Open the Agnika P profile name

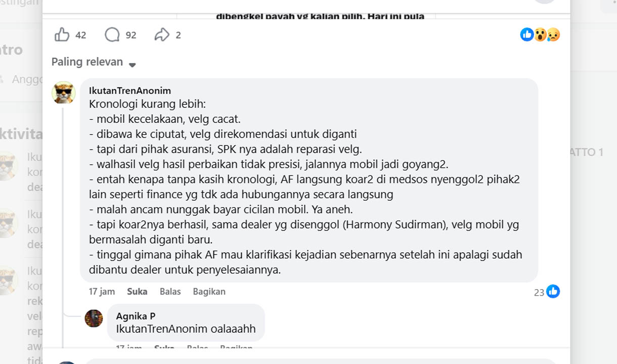[136, 316]
